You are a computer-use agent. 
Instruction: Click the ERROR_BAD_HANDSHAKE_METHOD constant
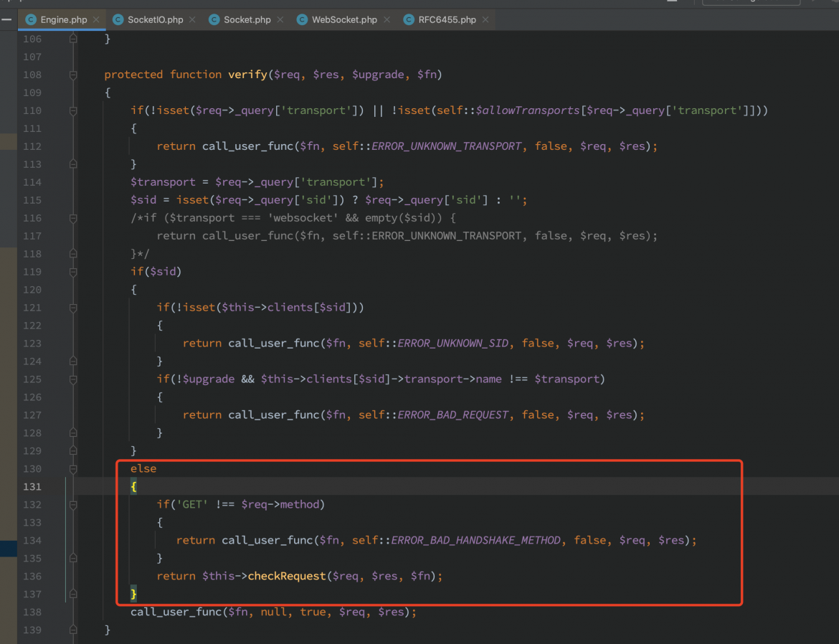(475, 540)
